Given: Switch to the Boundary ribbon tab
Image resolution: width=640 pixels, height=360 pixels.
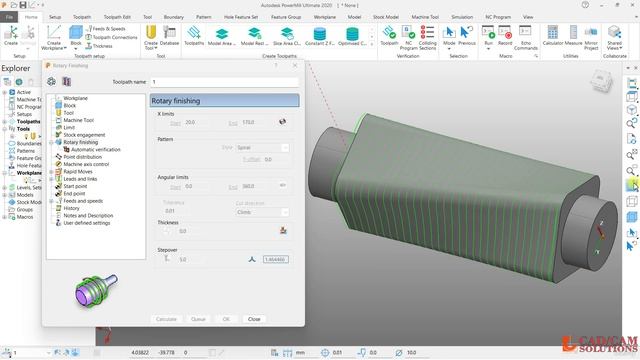Looking at the screenshot, I should (x=173, y=17).
